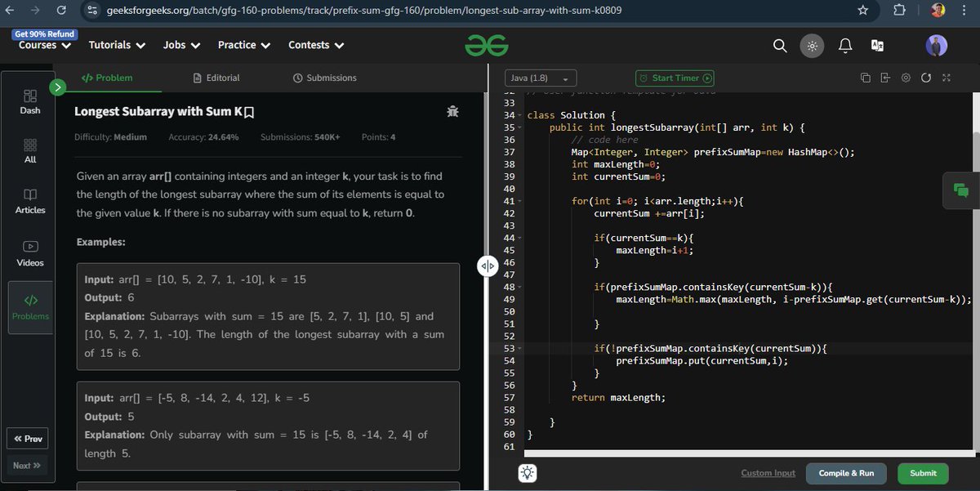Open the notifications bell
Screen dimensions: 980x491
coord(846,46)
